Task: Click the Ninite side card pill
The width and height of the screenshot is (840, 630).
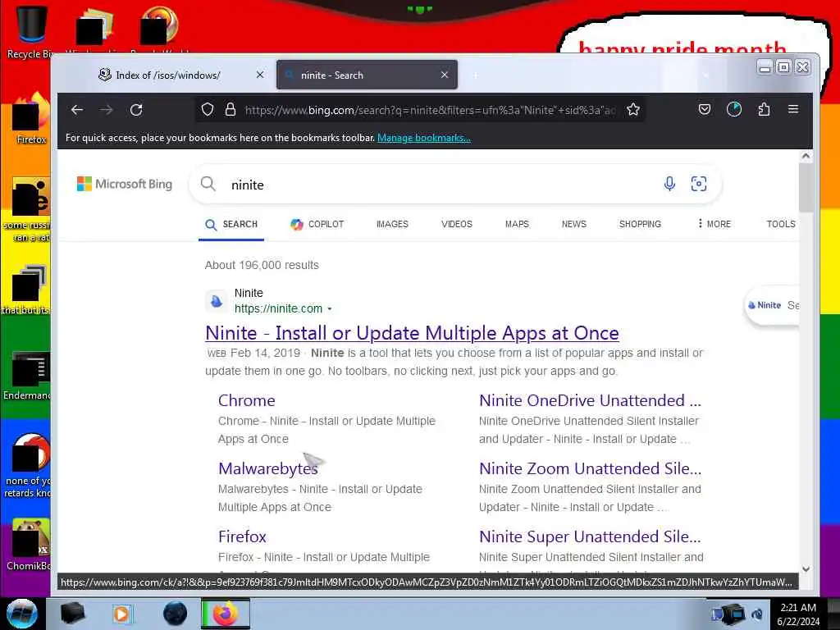Action: (771, 305)
